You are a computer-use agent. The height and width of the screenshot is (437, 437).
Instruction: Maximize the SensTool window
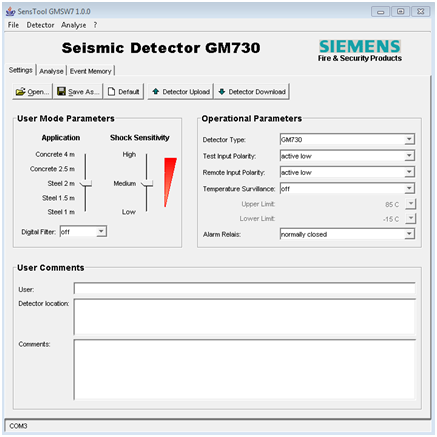(400, 12)
